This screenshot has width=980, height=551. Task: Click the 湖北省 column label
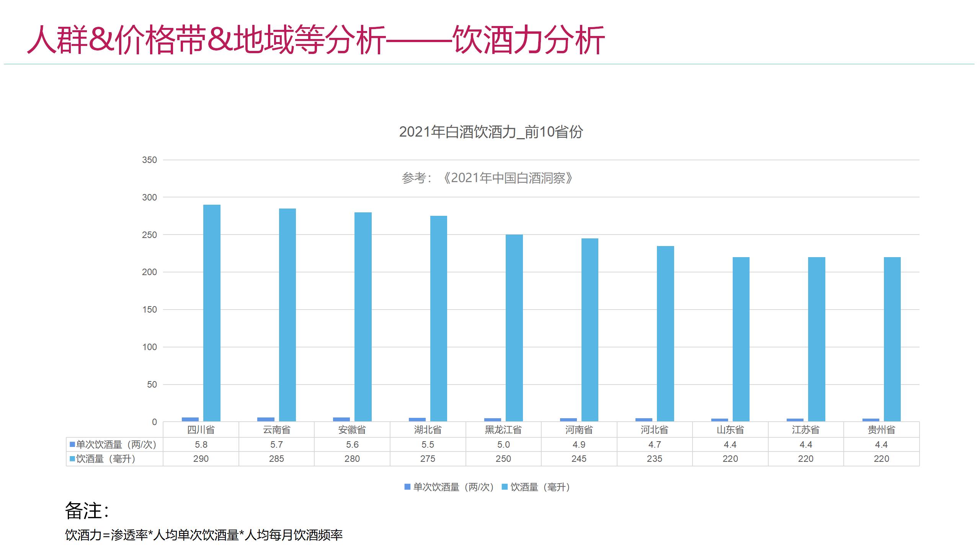click(x=428, y=430)
